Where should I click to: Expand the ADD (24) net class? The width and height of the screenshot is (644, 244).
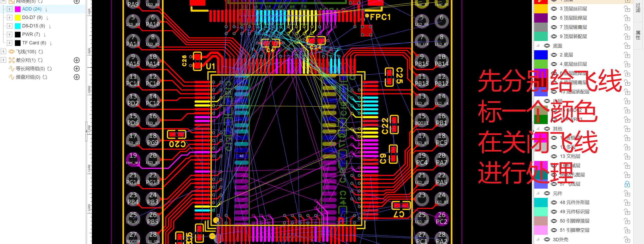point(9,9)
